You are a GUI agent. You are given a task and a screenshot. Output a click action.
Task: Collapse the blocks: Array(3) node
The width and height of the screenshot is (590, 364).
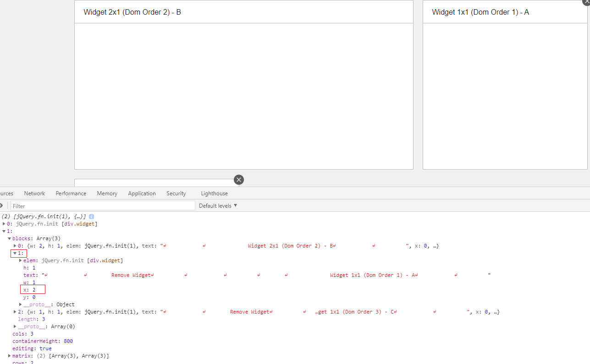10,238
